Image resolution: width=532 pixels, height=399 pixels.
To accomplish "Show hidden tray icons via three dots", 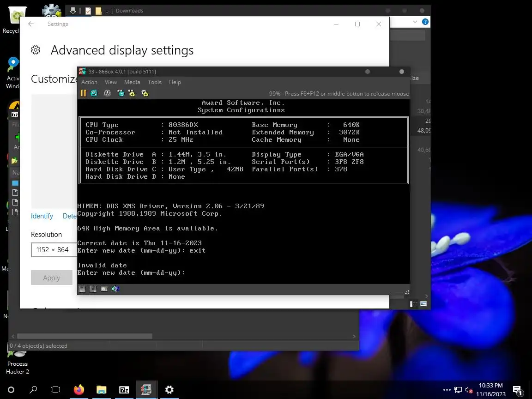I will point(447,390).
